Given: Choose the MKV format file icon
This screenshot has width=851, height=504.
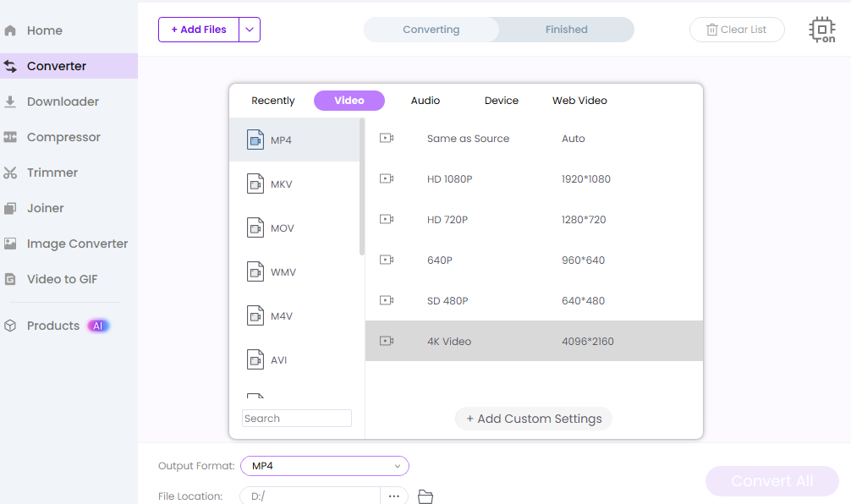Looking at the screenshot, I should [255, 184].
